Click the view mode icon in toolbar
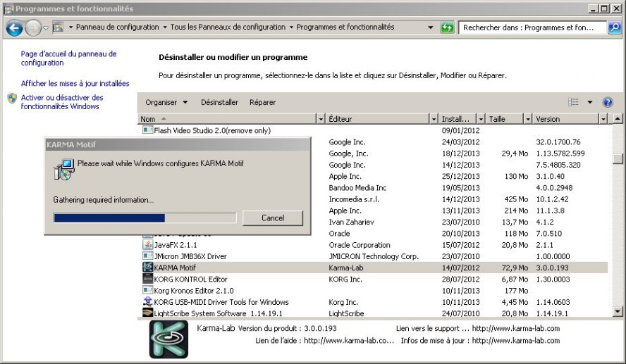626x364 pixels. [x=573, y=102]
